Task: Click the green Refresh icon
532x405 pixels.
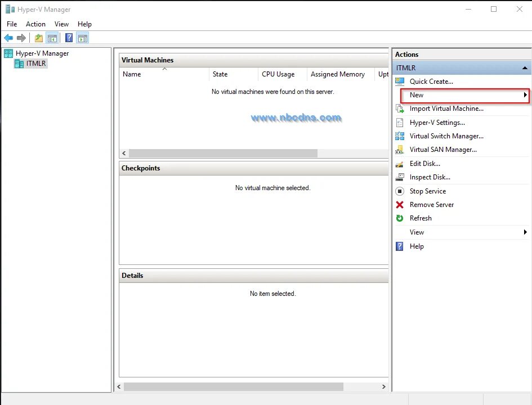Action: tap(400, 218)
